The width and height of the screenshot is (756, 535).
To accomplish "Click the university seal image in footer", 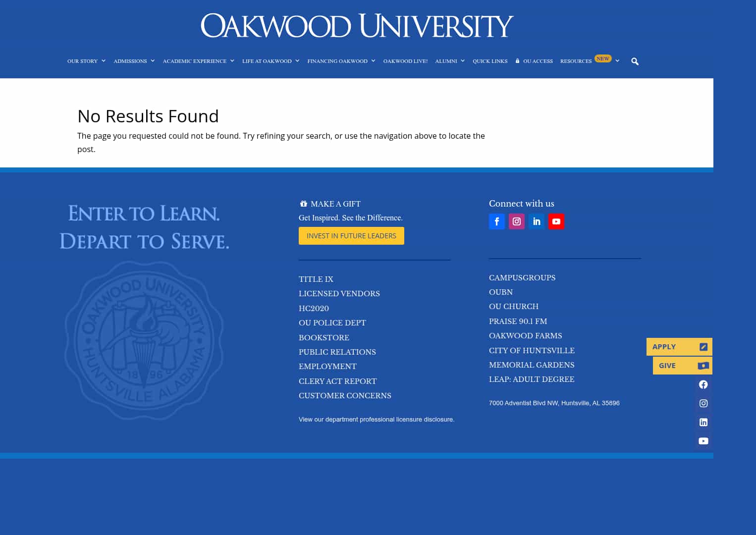I will click(x=144, y=340).
